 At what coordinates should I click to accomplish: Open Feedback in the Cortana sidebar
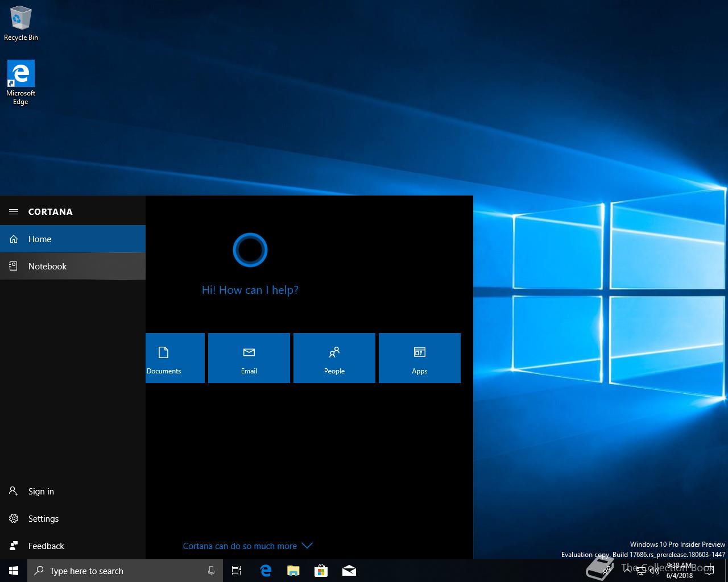coord(73,546)
